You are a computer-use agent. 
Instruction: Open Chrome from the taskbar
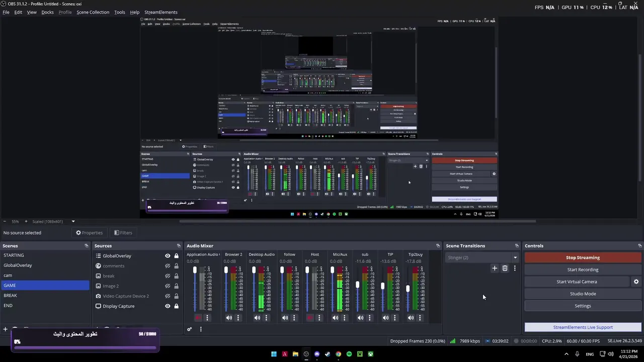[339, 354]
